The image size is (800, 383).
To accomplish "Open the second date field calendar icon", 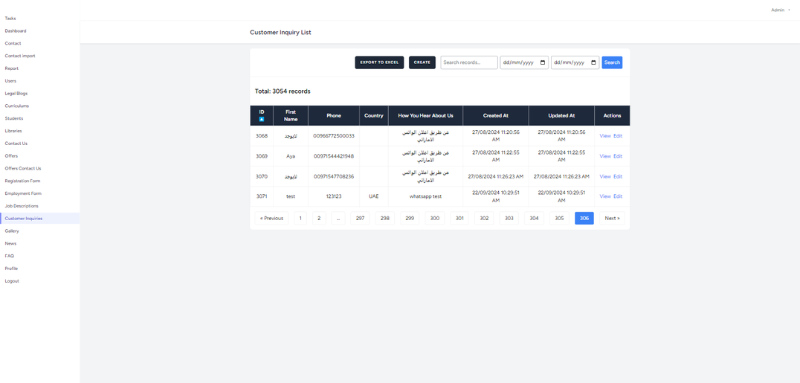I will coord(593,63).
